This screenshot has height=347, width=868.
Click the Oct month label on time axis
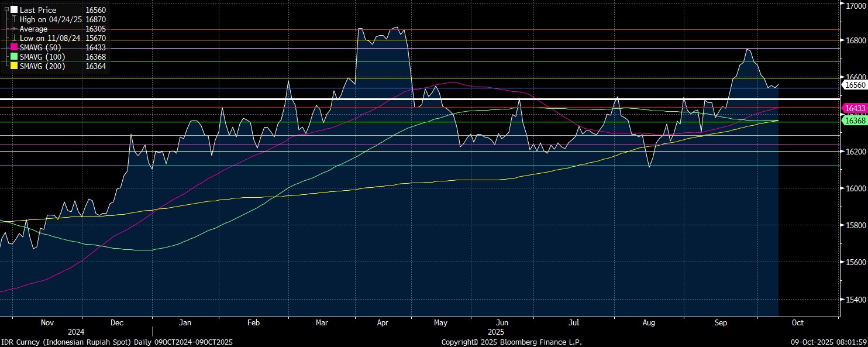(x=797, y=322)
